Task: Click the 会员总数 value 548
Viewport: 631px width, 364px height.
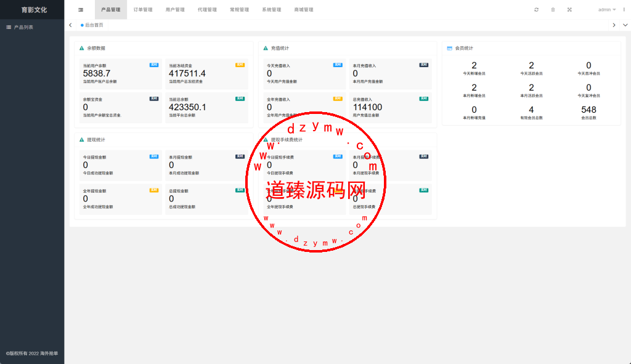Action: (x=588, y=110)
